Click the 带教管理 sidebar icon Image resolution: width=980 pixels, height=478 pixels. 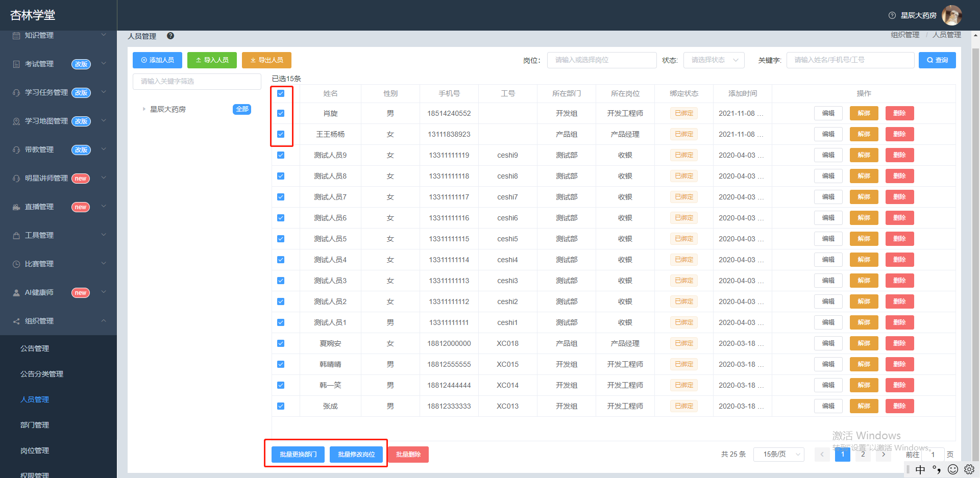[x=16, y=150]
